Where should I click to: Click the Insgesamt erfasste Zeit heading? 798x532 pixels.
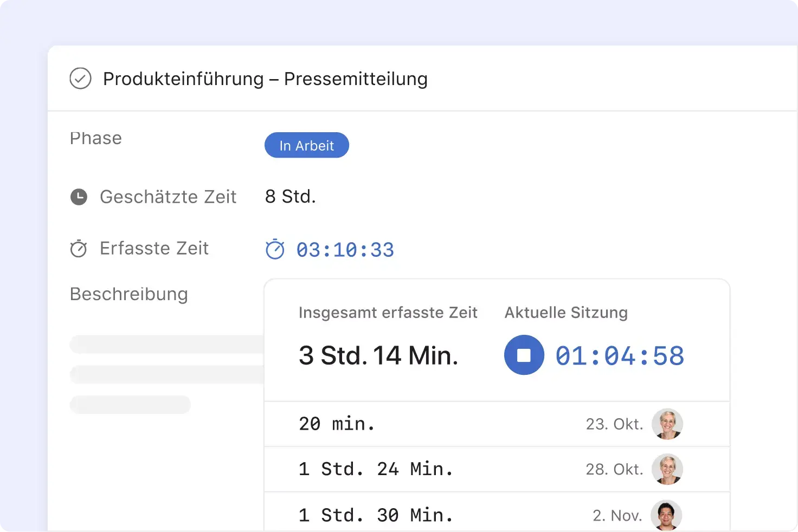pyautogui.click(x=388, y=313)
